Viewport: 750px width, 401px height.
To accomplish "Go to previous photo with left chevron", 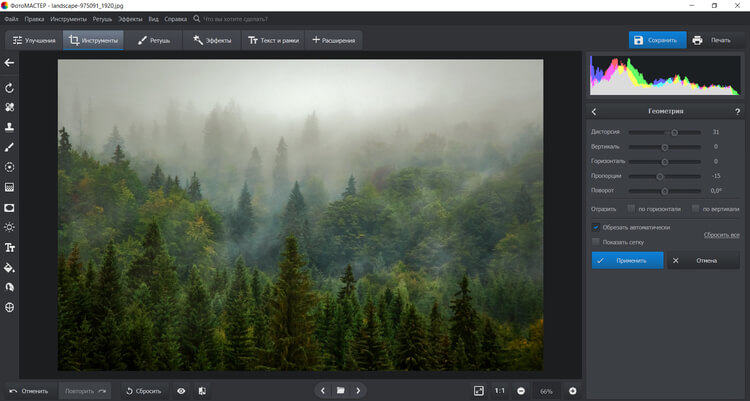I will tap(322, 390).
